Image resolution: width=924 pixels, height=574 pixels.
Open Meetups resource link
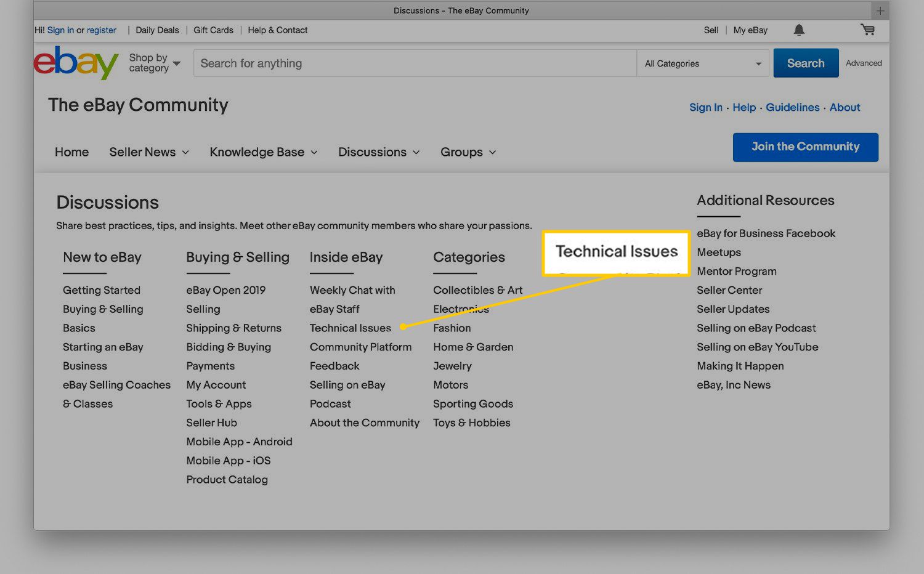pos(719,253)
